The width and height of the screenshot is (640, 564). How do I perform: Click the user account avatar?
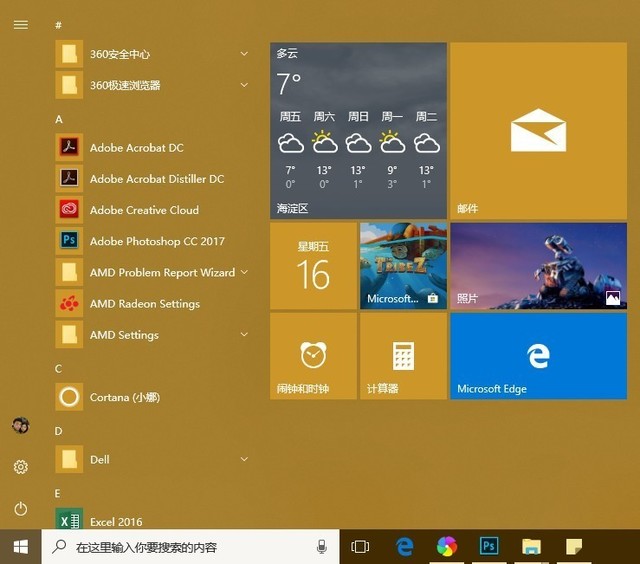[x=20, y=425]
